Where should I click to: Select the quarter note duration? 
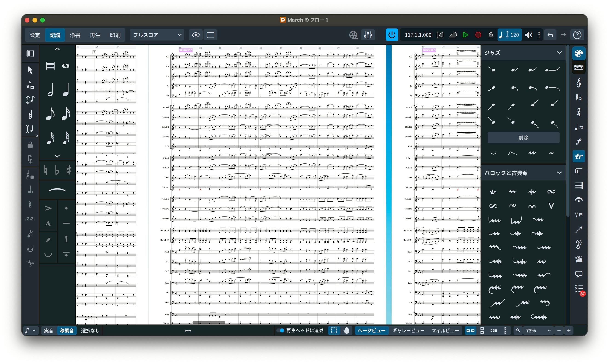point(66,90)
